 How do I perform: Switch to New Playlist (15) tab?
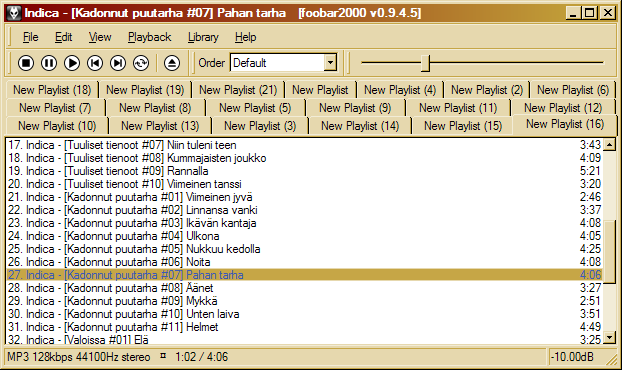pos(463,126)
